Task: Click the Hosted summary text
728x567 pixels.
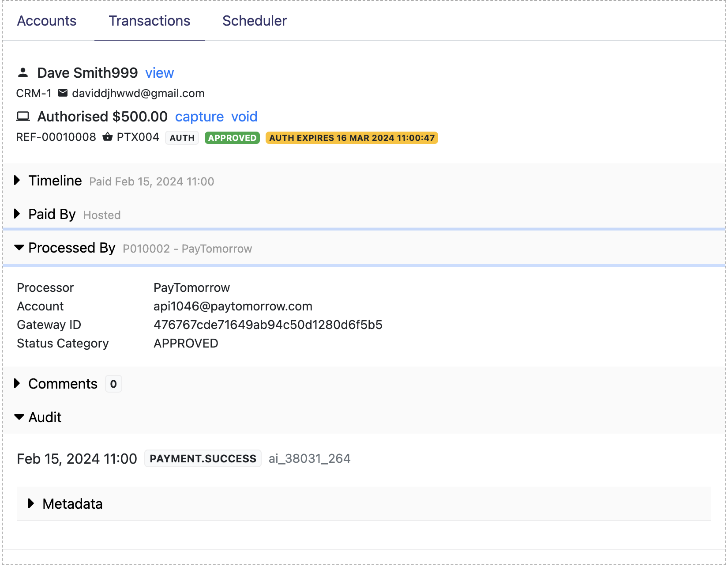Action: point(102,215)
